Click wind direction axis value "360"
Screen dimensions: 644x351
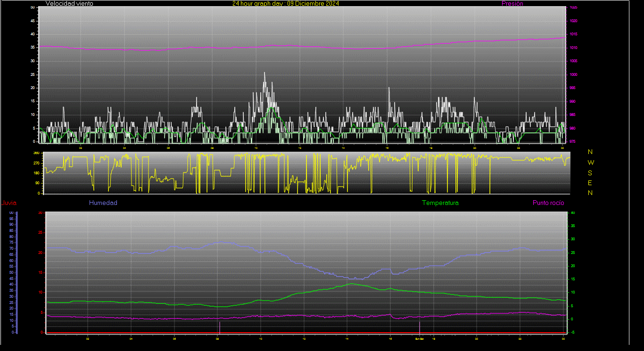[36, 153]
